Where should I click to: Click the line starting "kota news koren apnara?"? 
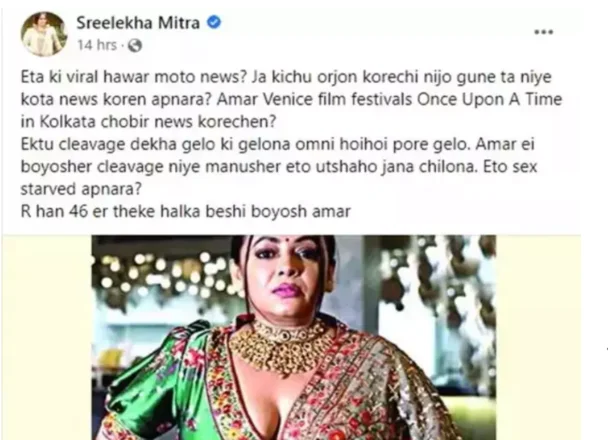click(291, 100)
